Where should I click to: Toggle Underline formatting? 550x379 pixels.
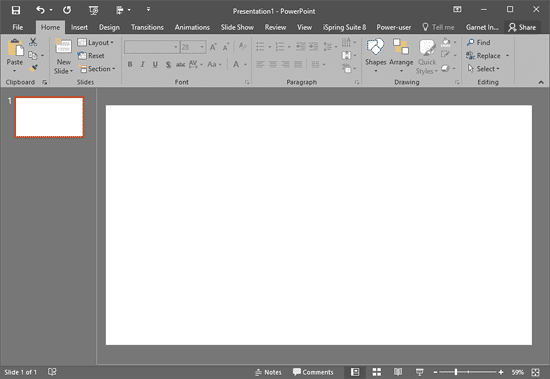pyautogui.click(x=155, y=65)
